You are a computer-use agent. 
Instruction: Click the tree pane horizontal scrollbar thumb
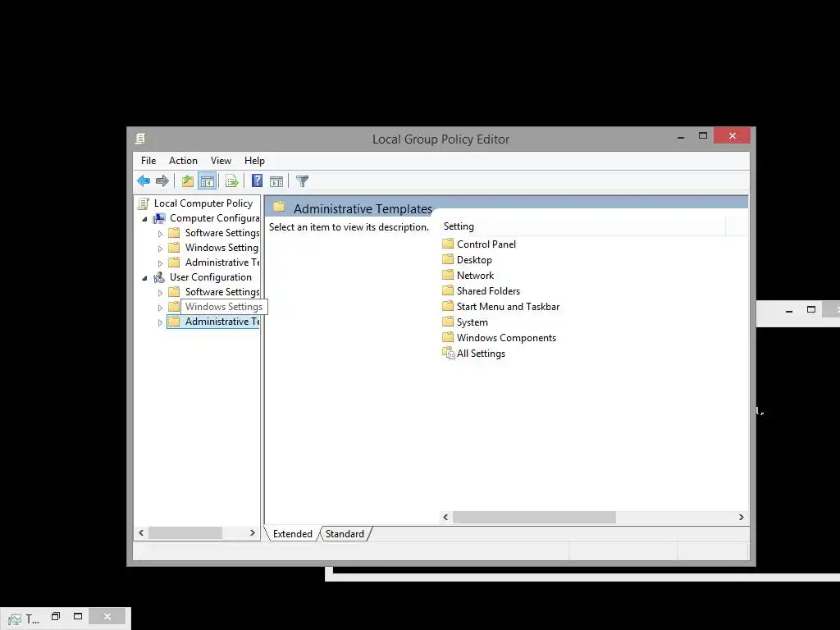click(x=185, y=532)
